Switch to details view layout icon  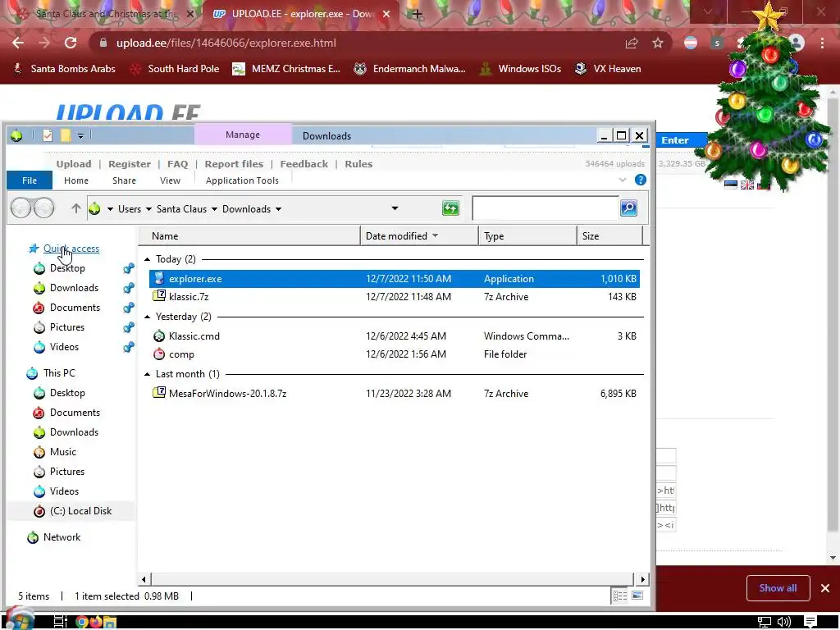(x=620, y=596)
